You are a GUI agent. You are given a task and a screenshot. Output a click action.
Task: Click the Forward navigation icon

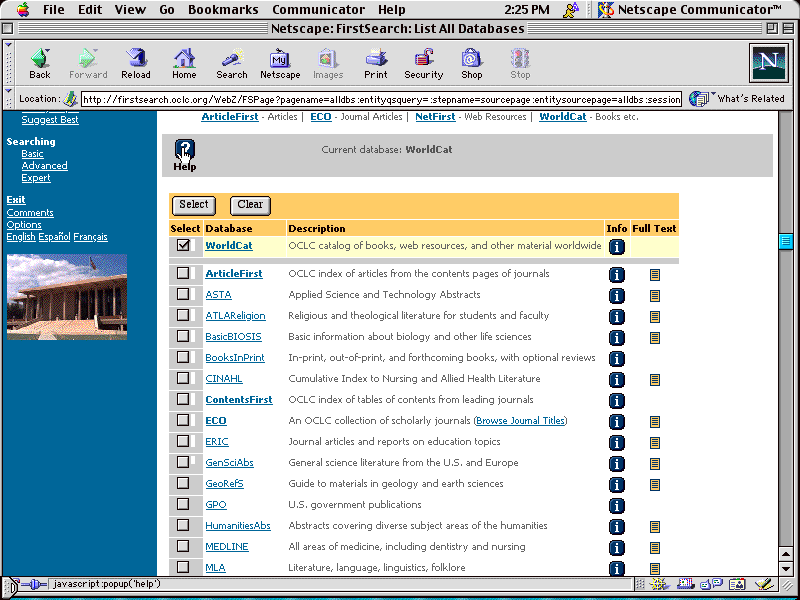[x=88, y=64]
